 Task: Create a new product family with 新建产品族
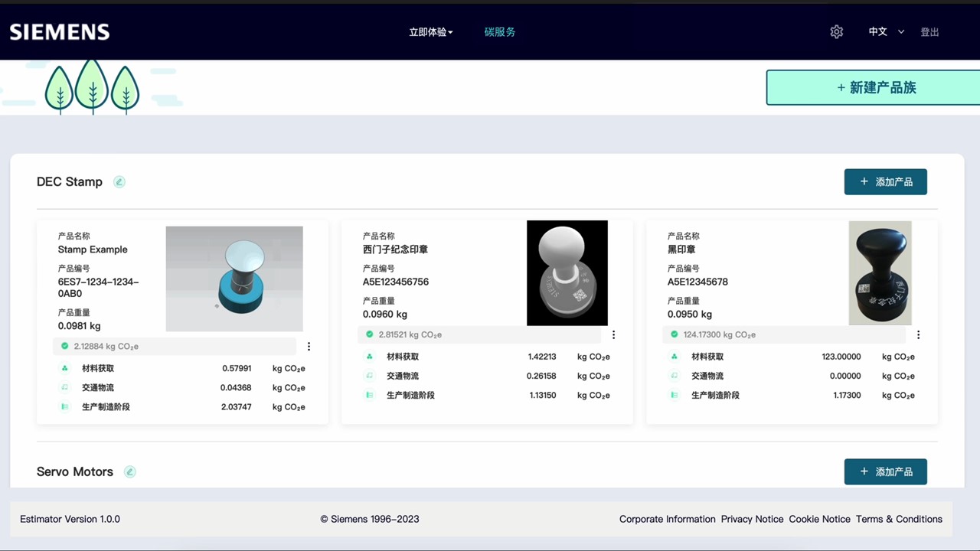pos(874,88)
